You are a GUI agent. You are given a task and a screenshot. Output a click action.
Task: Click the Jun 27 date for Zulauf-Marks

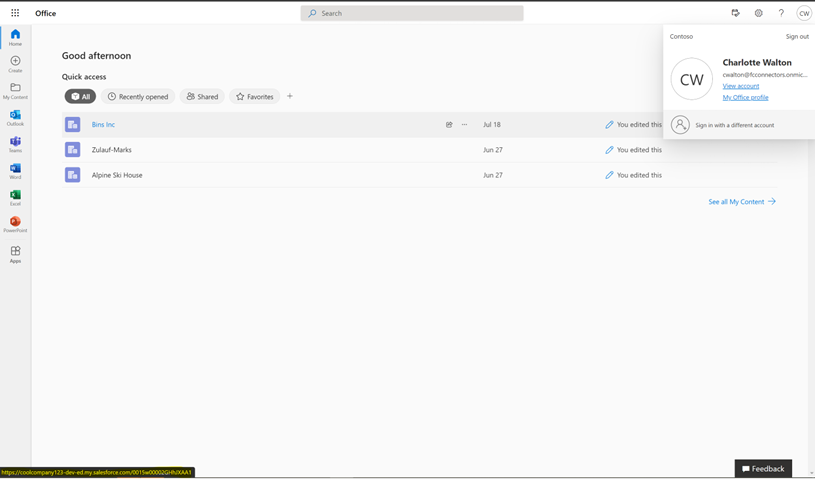click(x=493, y=150)
